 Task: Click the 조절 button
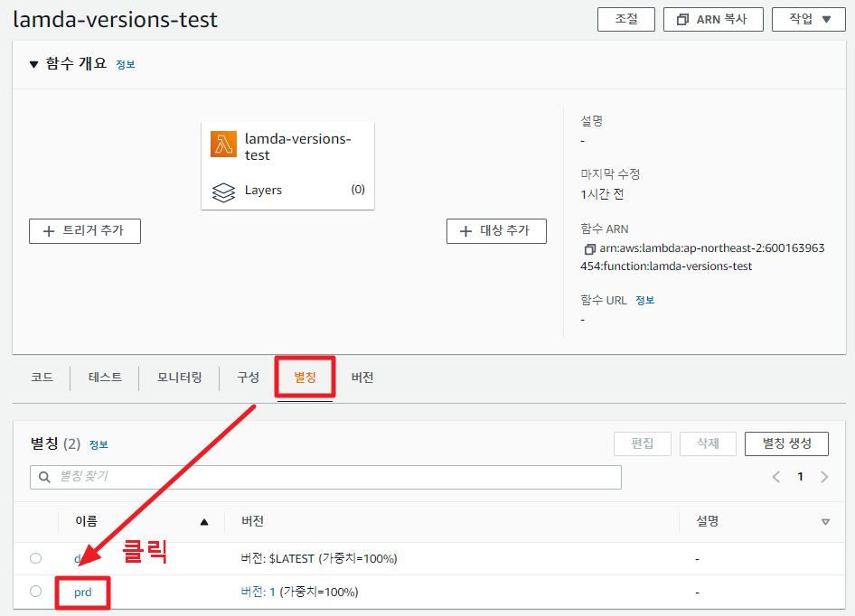coord(626,20)
